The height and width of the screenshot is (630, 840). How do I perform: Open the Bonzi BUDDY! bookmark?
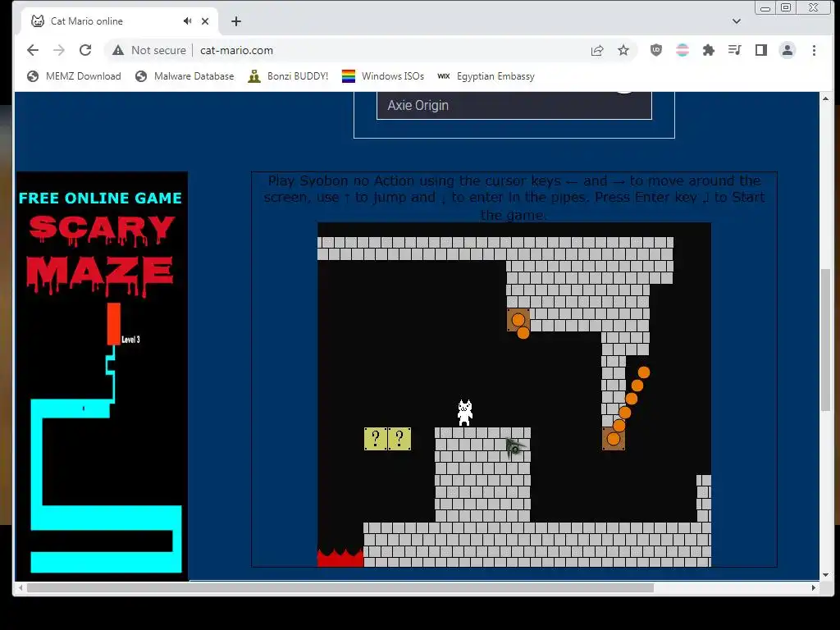288,76
